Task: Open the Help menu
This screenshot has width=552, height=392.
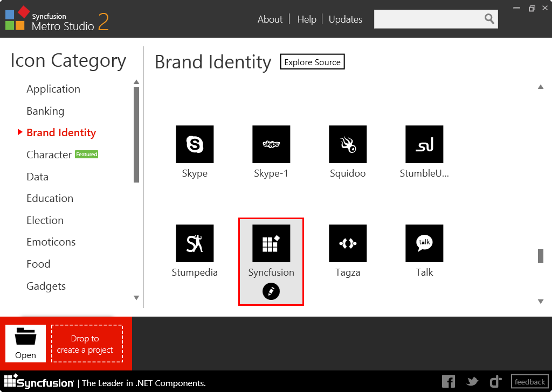Action: pos(307,19)
